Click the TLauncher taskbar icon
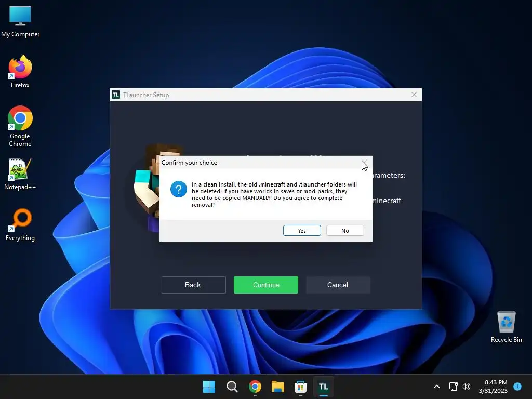 coord(323,387)
